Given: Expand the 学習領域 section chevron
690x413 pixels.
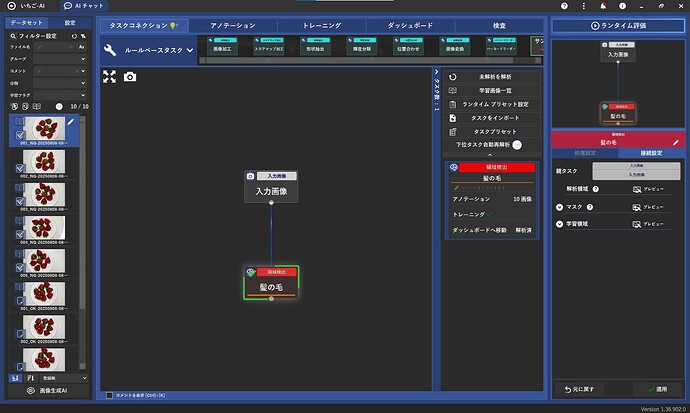Looking at the screenshot, I should pos(559,224).
